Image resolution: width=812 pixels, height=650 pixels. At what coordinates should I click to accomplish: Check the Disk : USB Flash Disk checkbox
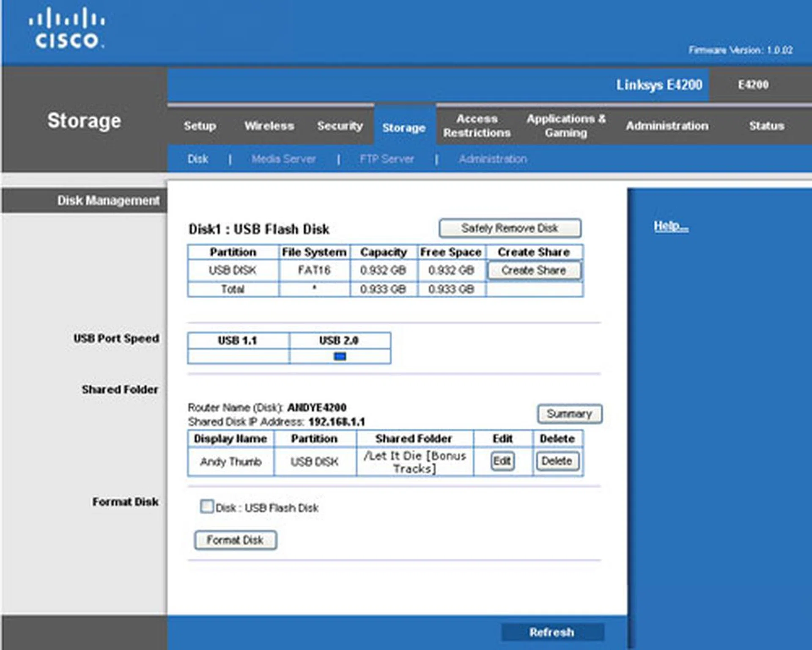[x=206, y=506]
